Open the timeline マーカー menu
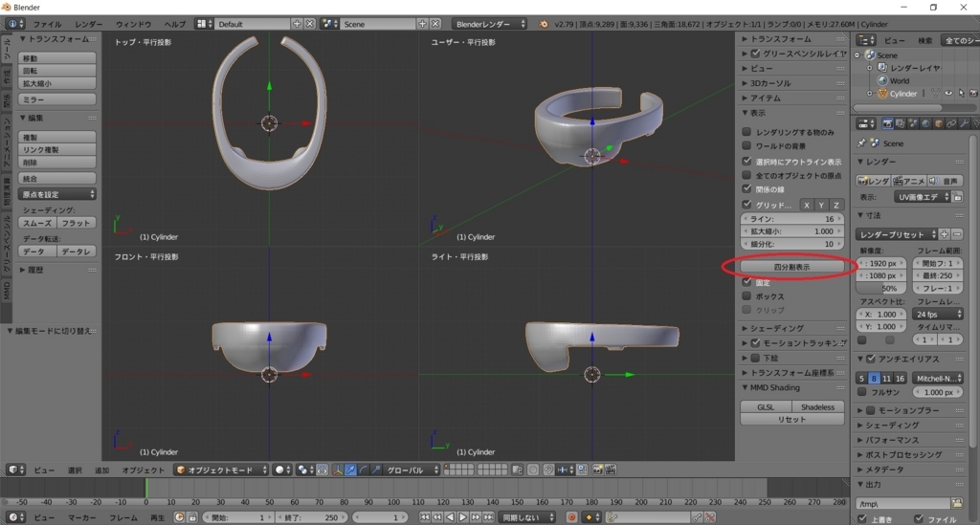This screenshot has height=525, width=980. pyautogui.click(x=82, y=517)
